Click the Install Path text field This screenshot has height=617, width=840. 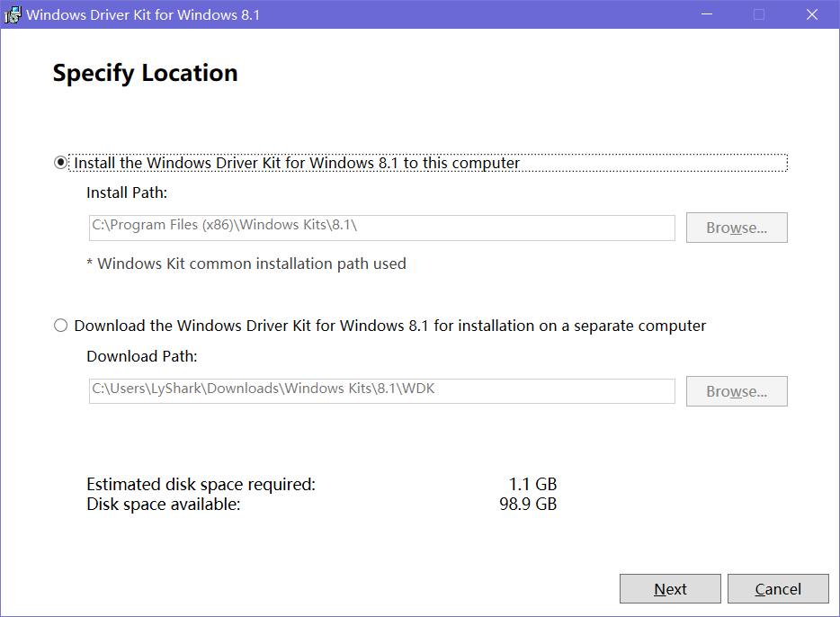pos(381,228)
